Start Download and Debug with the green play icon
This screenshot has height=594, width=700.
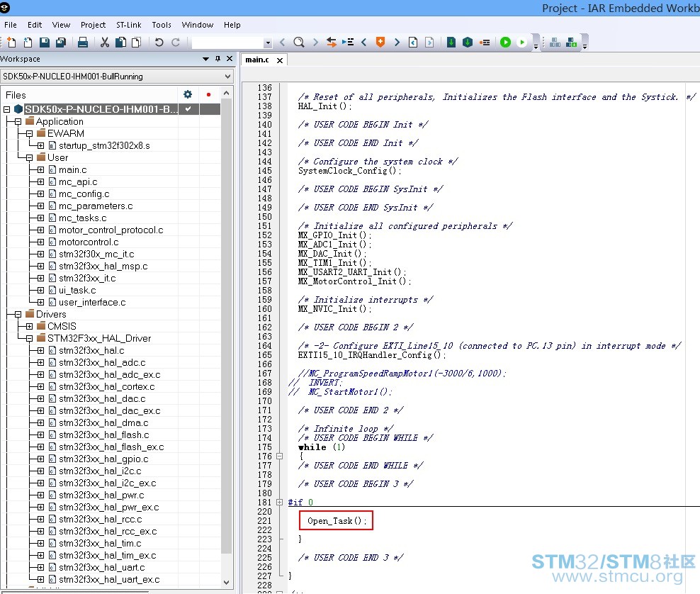[505, 43]
